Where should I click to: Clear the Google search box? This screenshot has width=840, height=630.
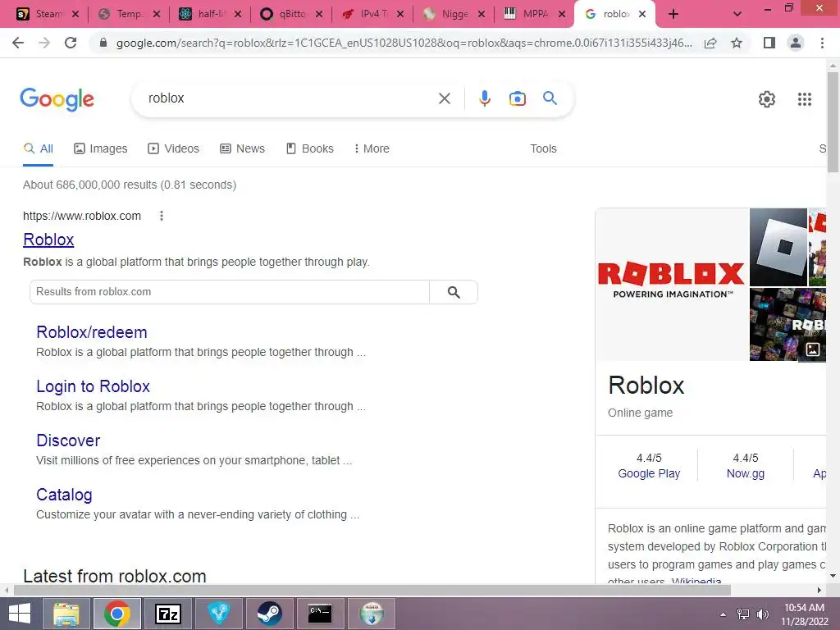click(x=444, y=98)
